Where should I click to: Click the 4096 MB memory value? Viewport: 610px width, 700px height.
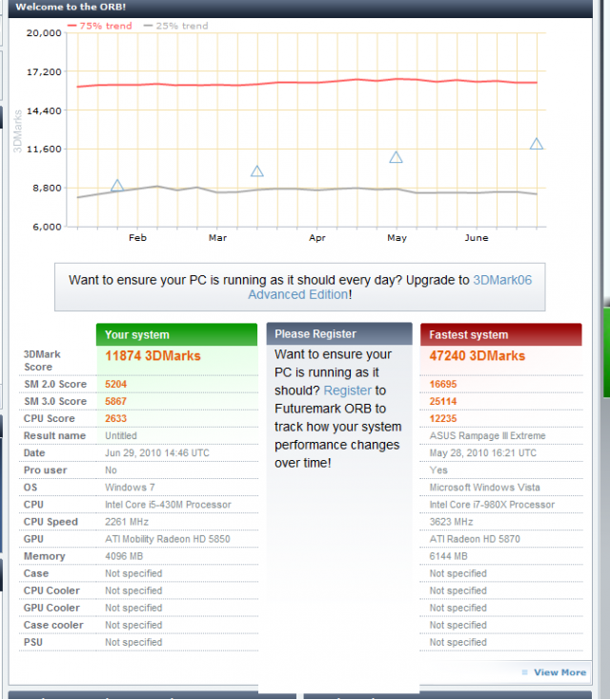point(124,556)
